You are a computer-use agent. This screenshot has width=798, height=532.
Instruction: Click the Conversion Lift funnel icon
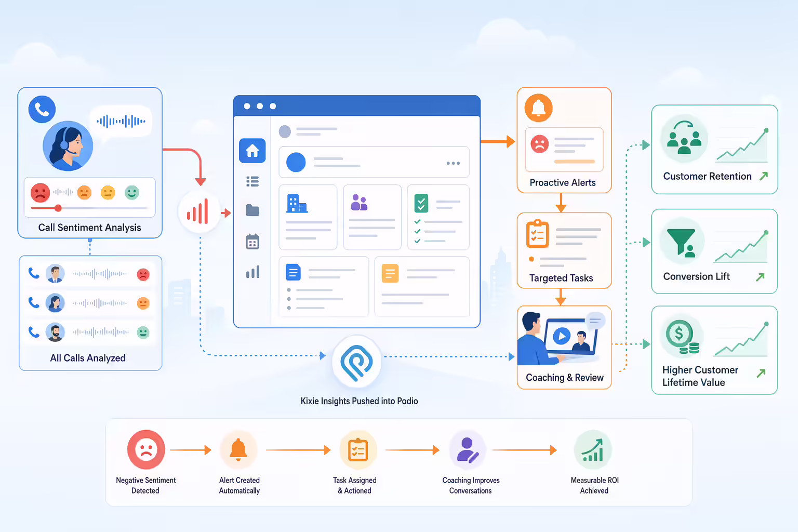[682, 242]
